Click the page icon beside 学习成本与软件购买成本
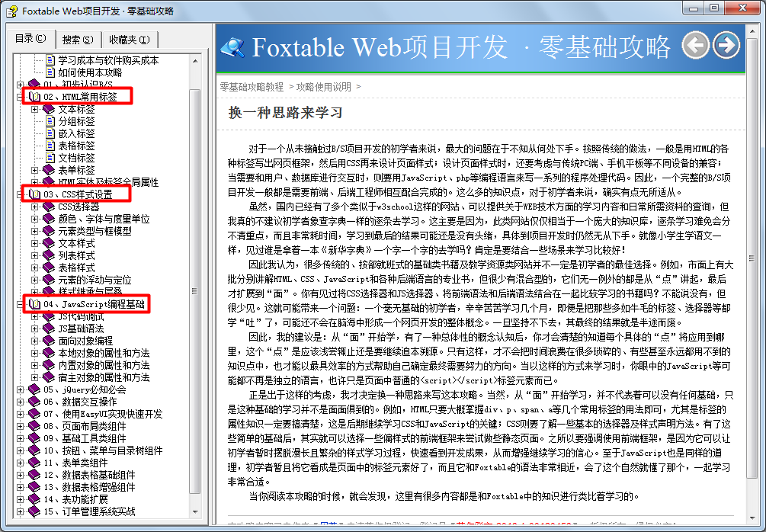Image resolution: width=766 pixels, height=532 pixels. [50, 60]
